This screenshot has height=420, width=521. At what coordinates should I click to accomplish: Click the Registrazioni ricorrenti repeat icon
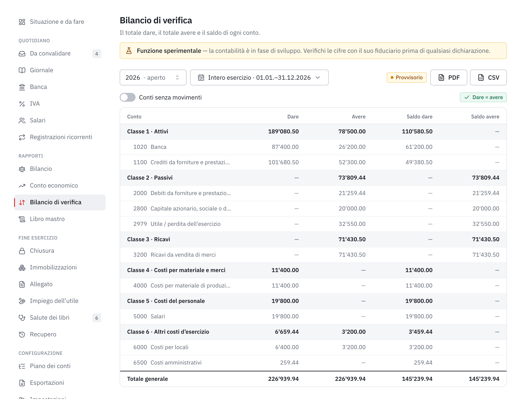22,137
